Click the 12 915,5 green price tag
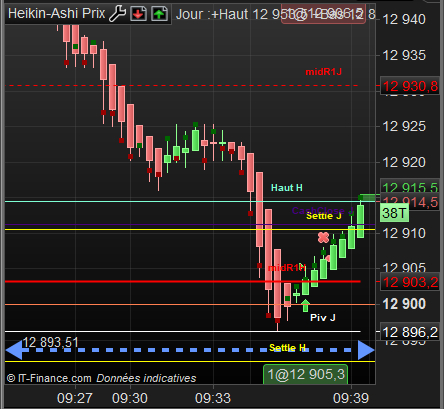The image size is (444, 409). (x=410, y=187)
